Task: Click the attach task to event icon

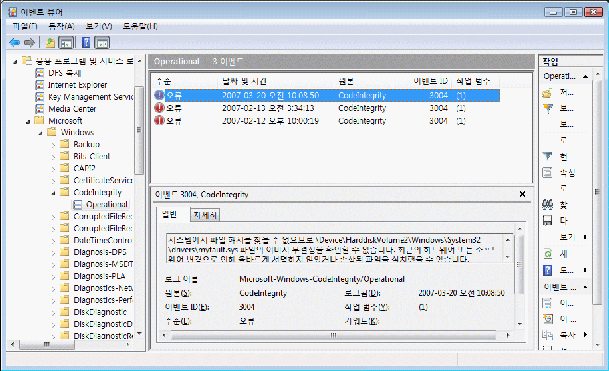Action: [548, 319]
